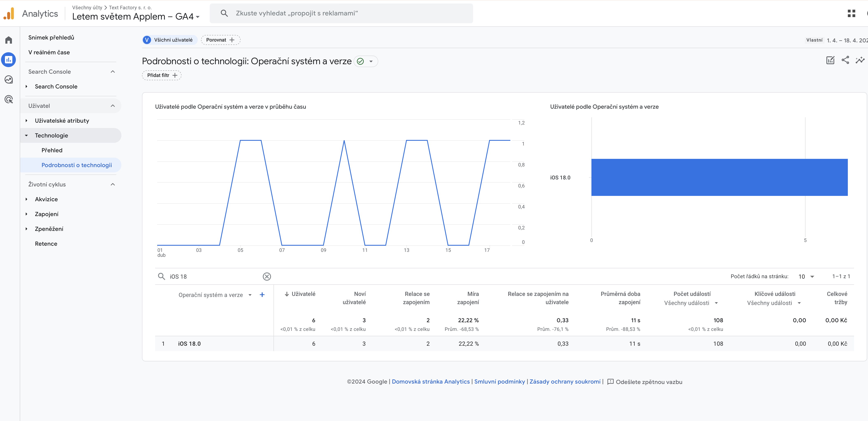Open the Google apps grid icon
868x421 pixels.
point(852,13)
